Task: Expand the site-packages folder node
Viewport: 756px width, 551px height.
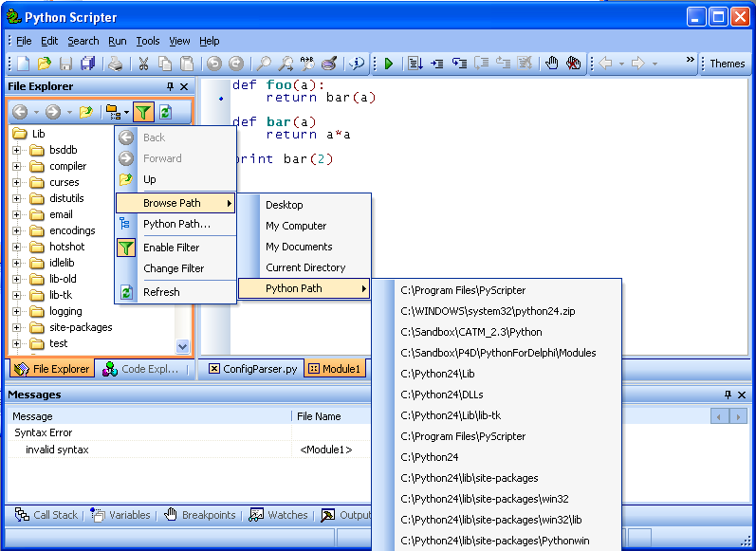Action: point(16,327)
